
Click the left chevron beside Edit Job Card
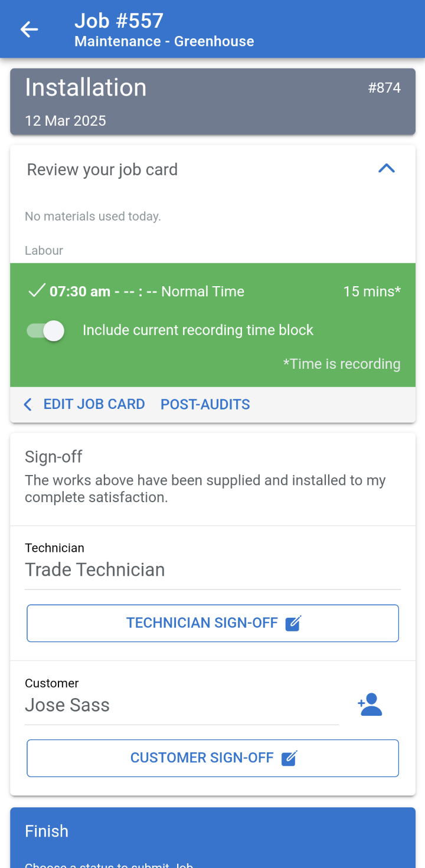coord(27,404)
